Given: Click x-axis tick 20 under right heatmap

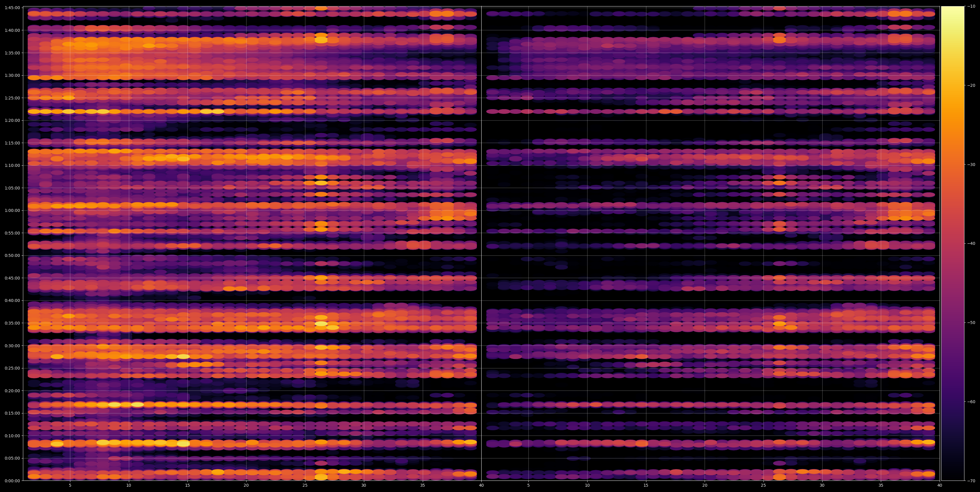Looking at the screenshot, I should (705, 485).
